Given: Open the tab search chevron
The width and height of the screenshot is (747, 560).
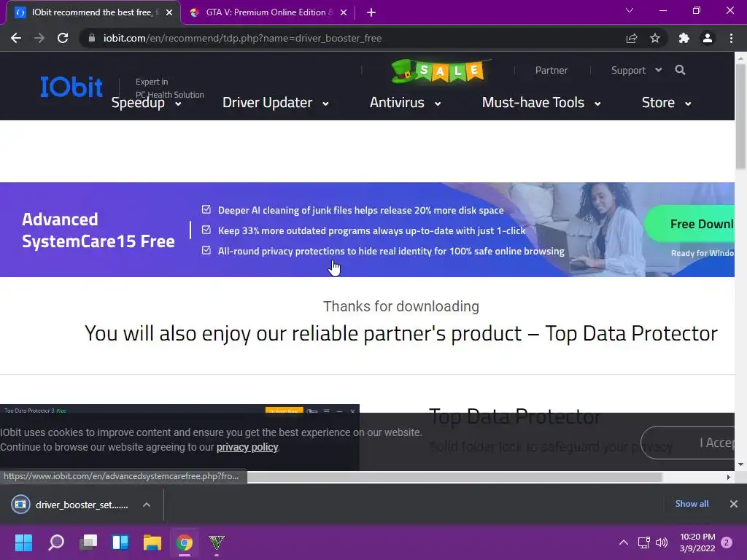Looking at the screenshot, I should [x=630, y=10].
